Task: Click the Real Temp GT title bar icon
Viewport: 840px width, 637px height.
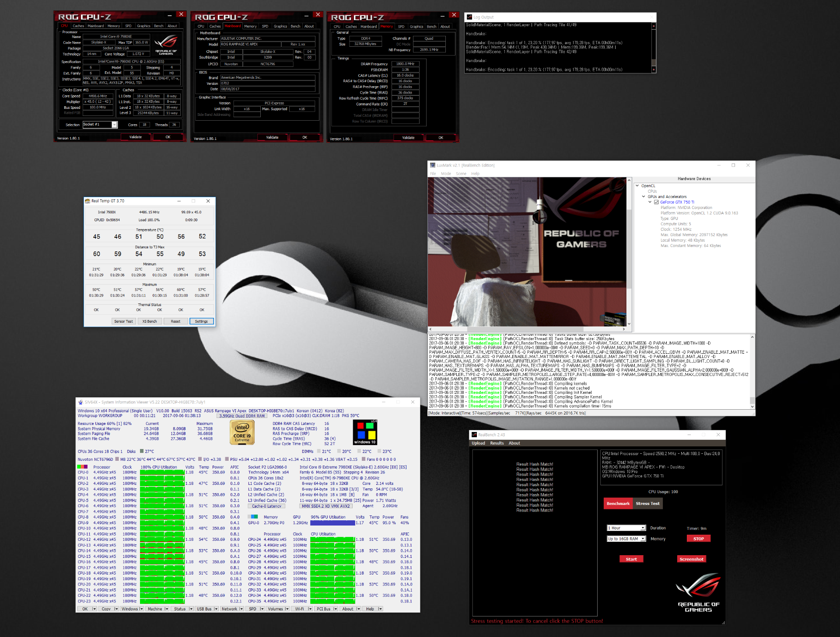Action: click(87, 201)
